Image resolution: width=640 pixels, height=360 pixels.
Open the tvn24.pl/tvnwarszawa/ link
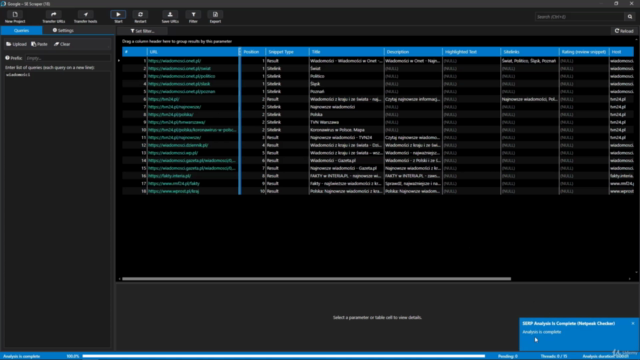(x=177, y=122)
